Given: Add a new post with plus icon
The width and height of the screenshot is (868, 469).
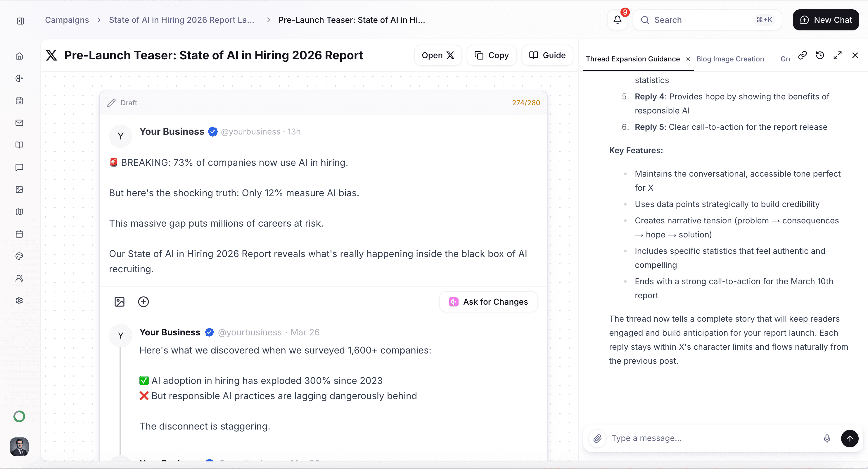Looking at the screenshot, I should (x=143, y=302).
